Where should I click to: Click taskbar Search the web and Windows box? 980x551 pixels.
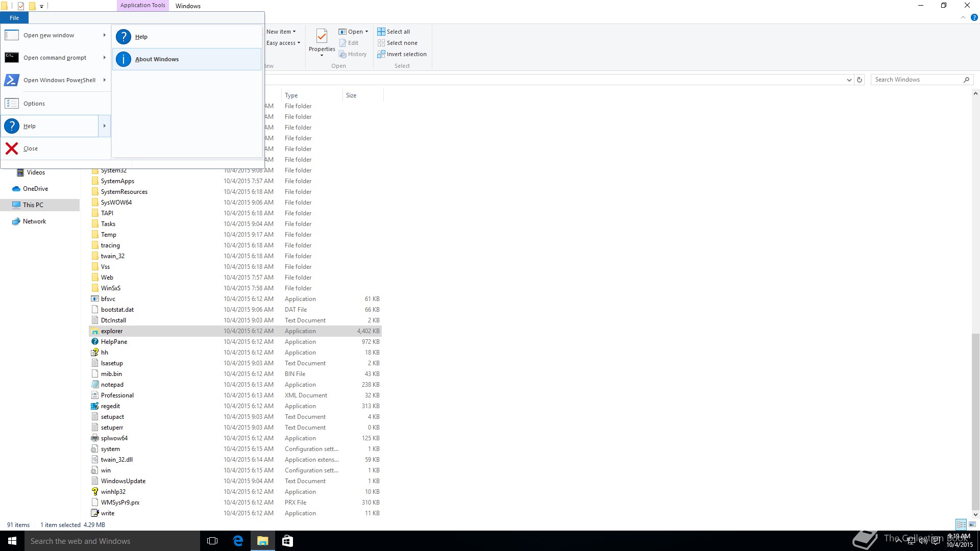pyautogui.click(x=112, y=541)
